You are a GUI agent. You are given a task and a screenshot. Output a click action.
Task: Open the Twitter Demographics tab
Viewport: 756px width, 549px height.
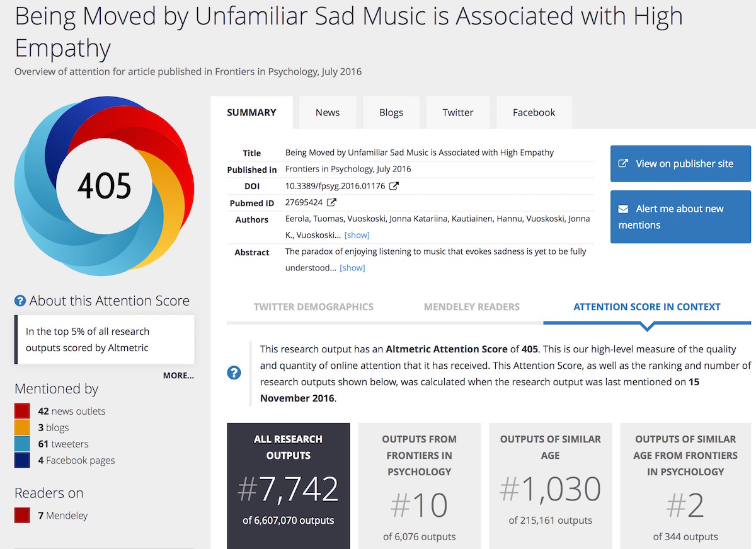tap(314, 307)
